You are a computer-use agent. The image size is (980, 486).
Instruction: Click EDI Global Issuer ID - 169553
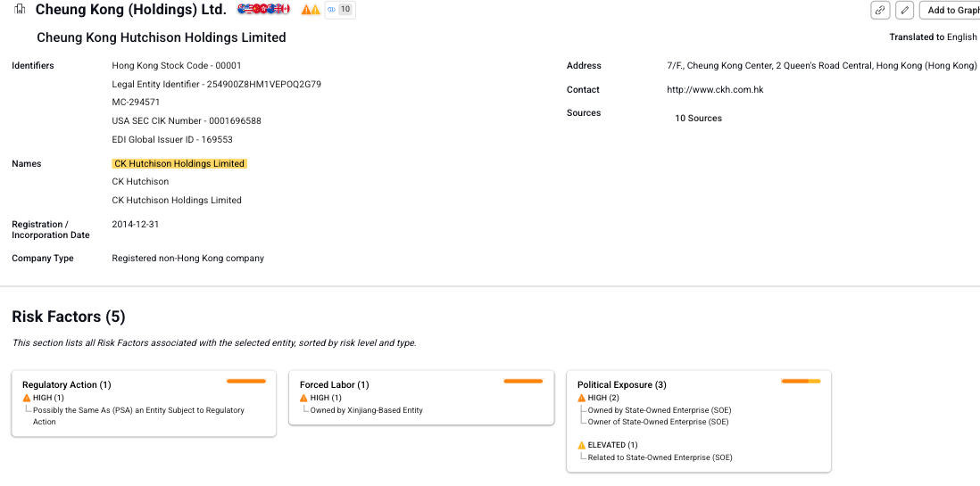coord(172,140)
